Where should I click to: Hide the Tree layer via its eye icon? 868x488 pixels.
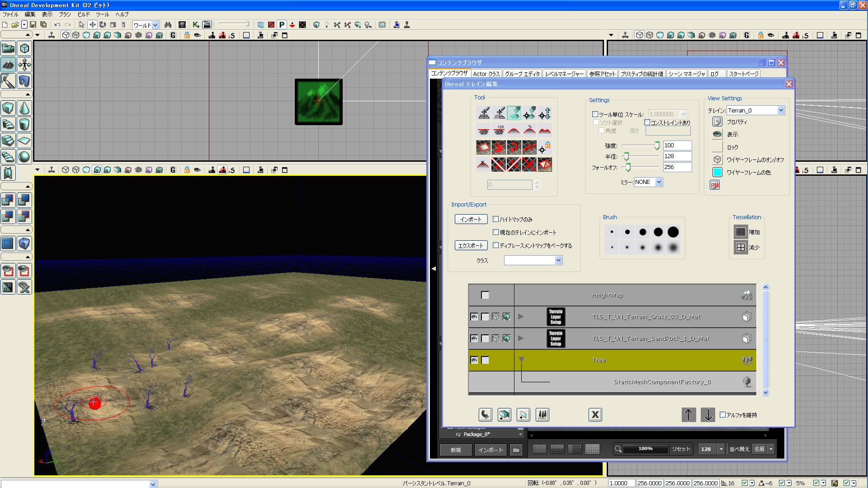coord(474,360)
